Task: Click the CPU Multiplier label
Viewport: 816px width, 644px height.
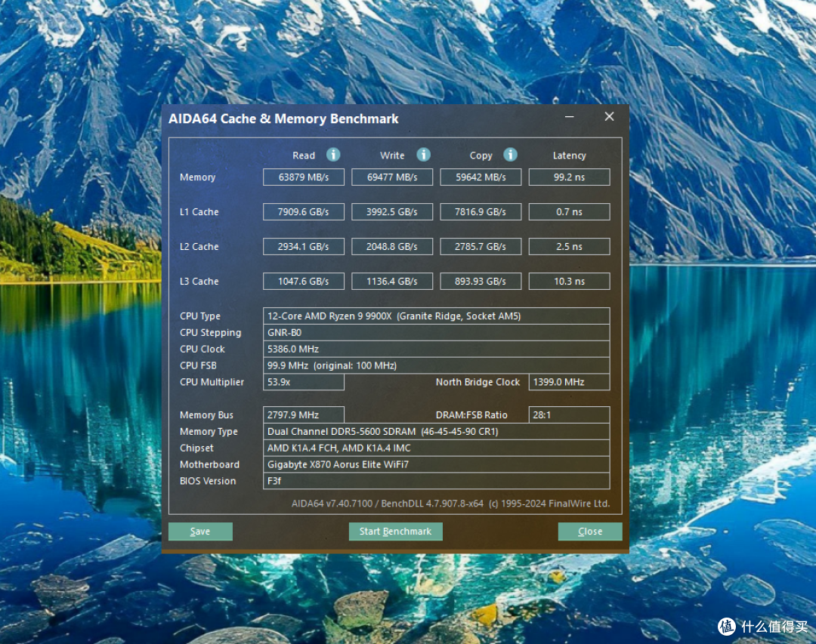Action: pos(212,382)
